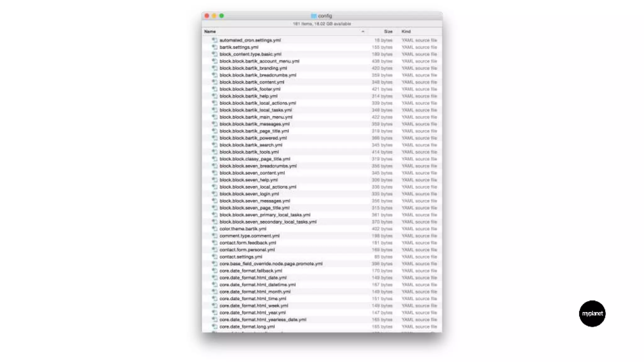Toggle sort order arrow in Name column
Screen dimensions: 644x362
point(363,31)
